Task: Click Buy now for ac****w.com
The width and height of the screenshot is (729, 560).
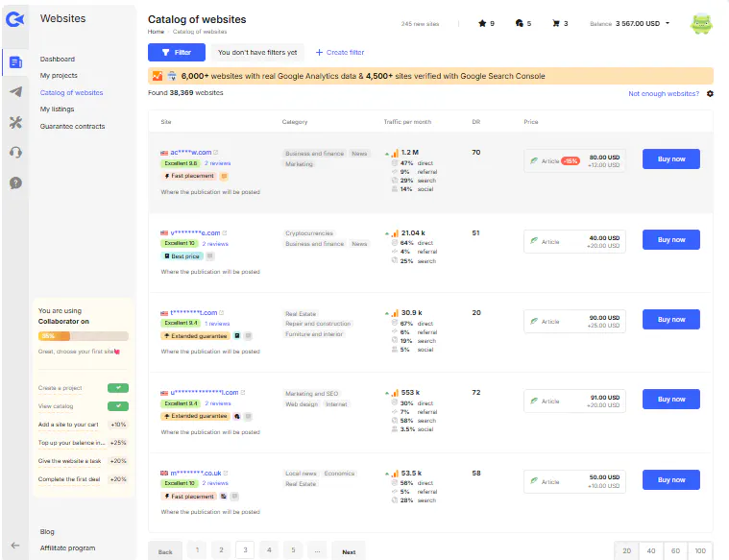Action: click(670, 159)
